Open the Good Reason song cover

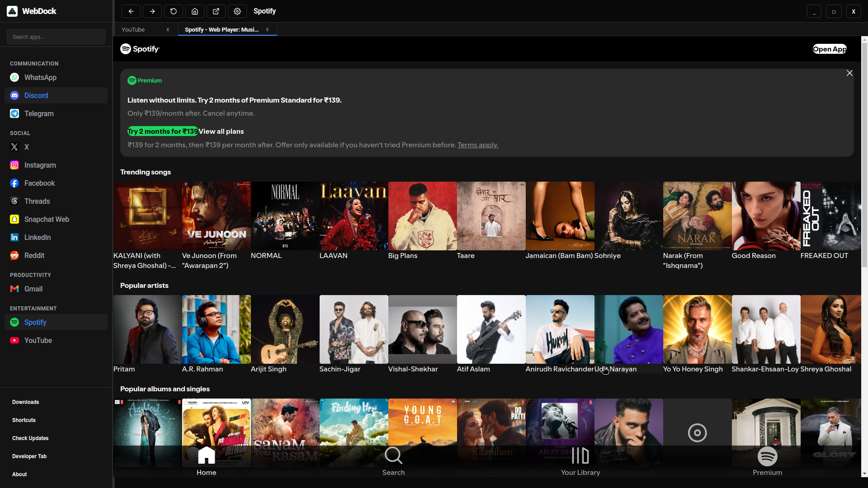[x=766, y=216]
